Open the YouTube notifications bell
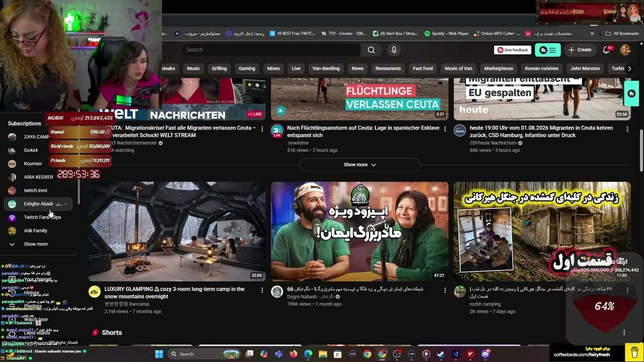644x362 pixels. click(606, 50)
